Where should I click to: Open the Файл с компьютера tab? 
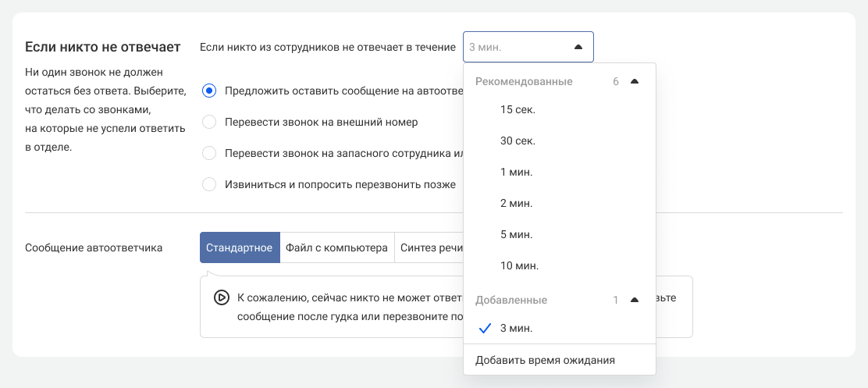(x=336, y=248)
